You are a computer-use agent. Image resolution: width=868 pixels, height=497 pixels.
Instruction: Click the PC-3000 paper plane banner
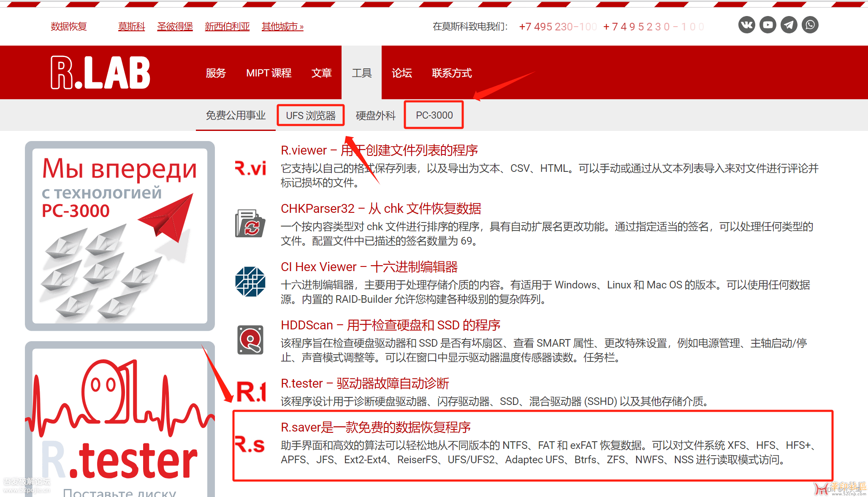[120, 236]
